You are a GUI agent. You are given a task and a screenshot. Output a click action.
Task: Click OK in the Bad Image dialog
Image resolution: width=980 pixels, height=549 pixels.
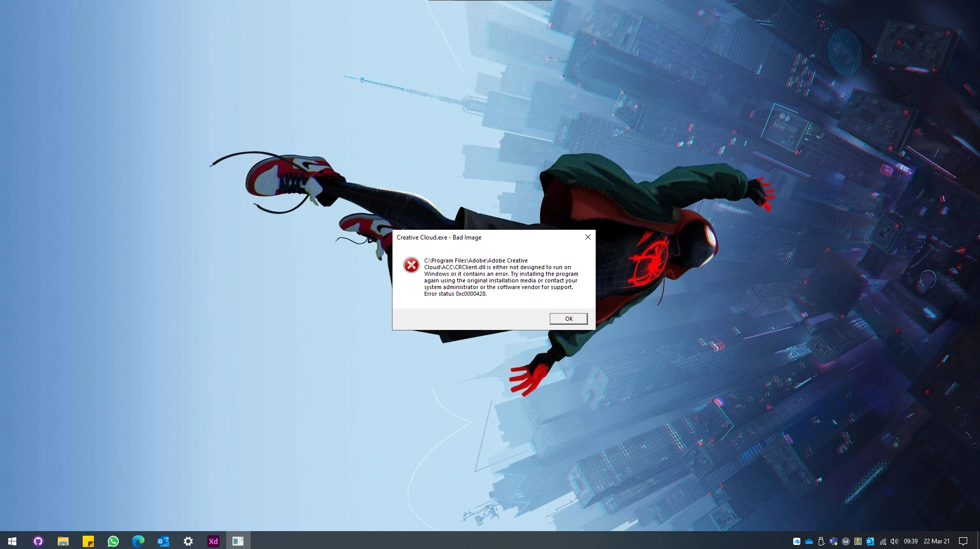569,319
